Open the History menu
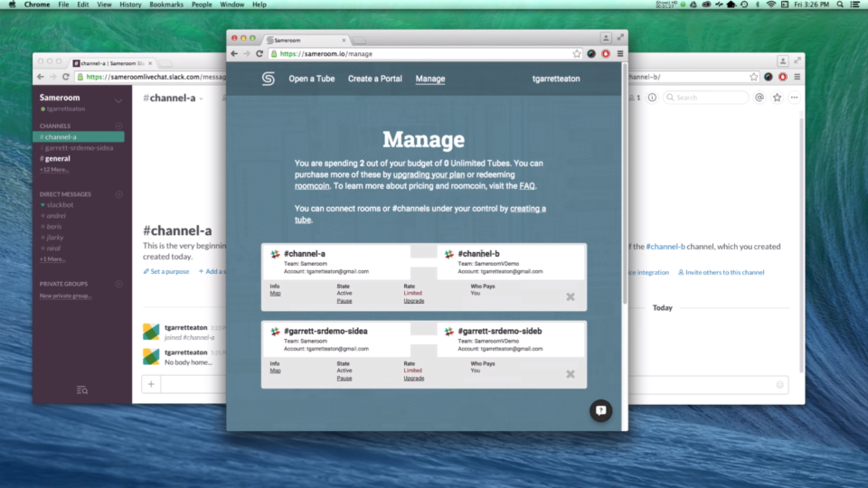Viewport: 868px width, 488px height. pyautogui.click(x=130, y=5)
